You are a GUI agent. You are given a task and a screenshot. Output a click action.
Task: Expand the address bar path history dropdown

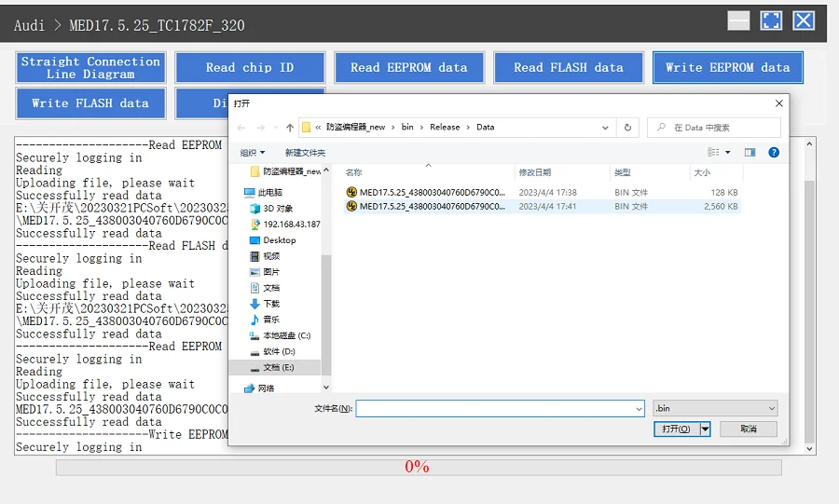pos(605,128)
